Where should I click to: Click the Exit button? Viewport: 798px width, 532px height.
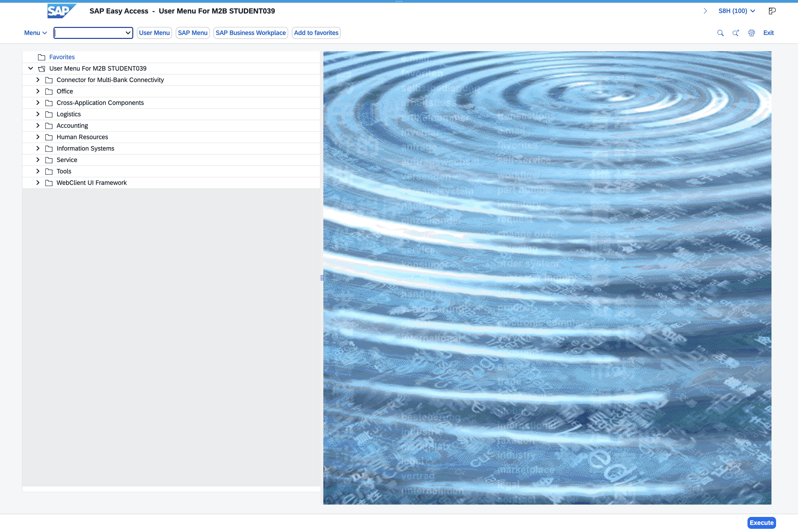(769, 33)
